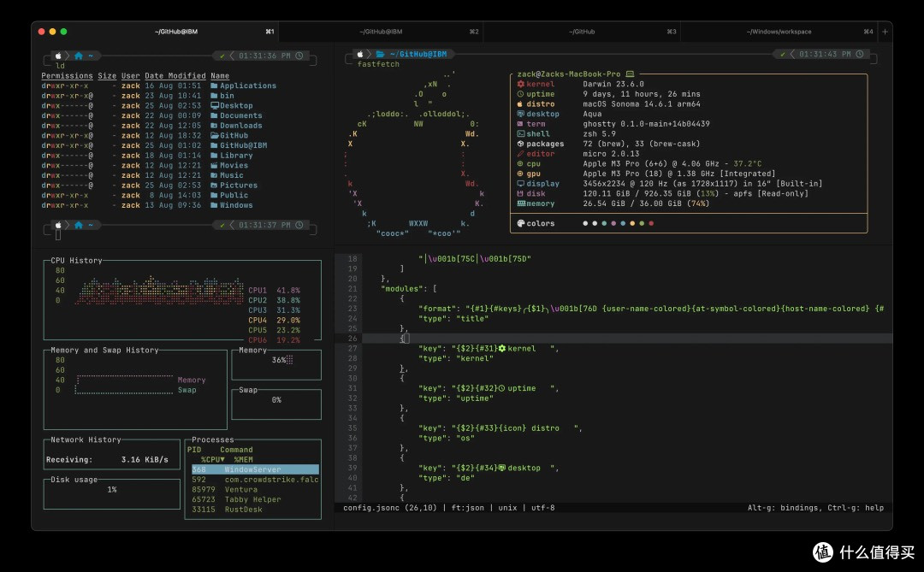This screenshot has width=924, height=572.
Task: Select the WindowServer process row
Action: 255,469
